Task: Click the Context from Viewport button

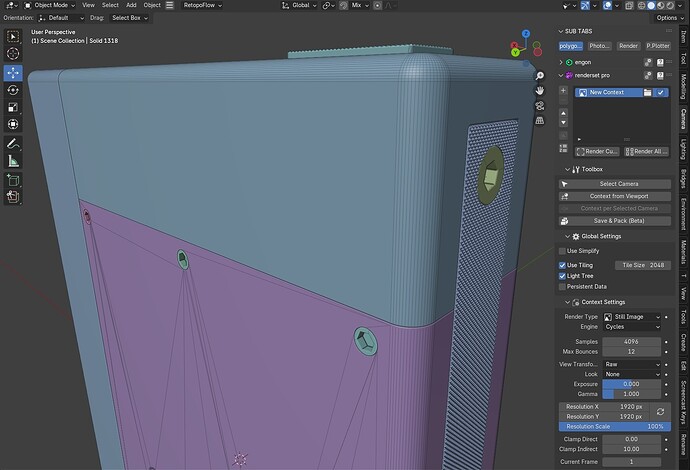Action: click(x=615, y=196)
